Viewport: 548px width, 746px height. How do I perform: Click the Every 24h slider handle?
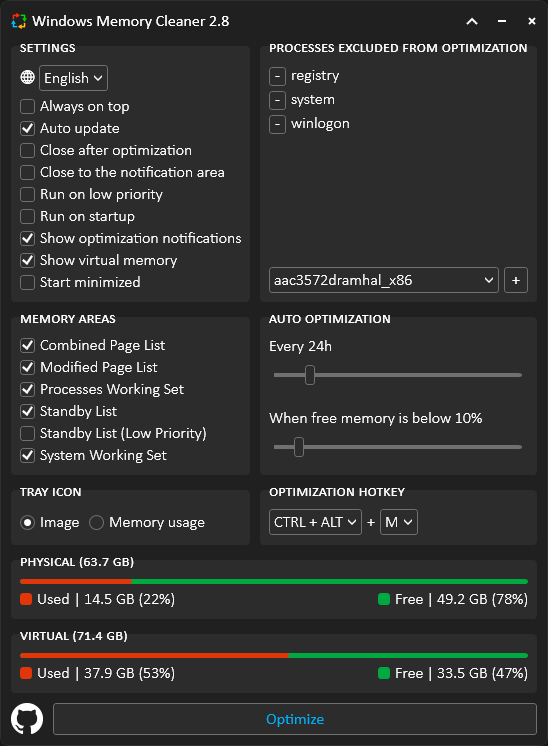(x=310, y=375)
